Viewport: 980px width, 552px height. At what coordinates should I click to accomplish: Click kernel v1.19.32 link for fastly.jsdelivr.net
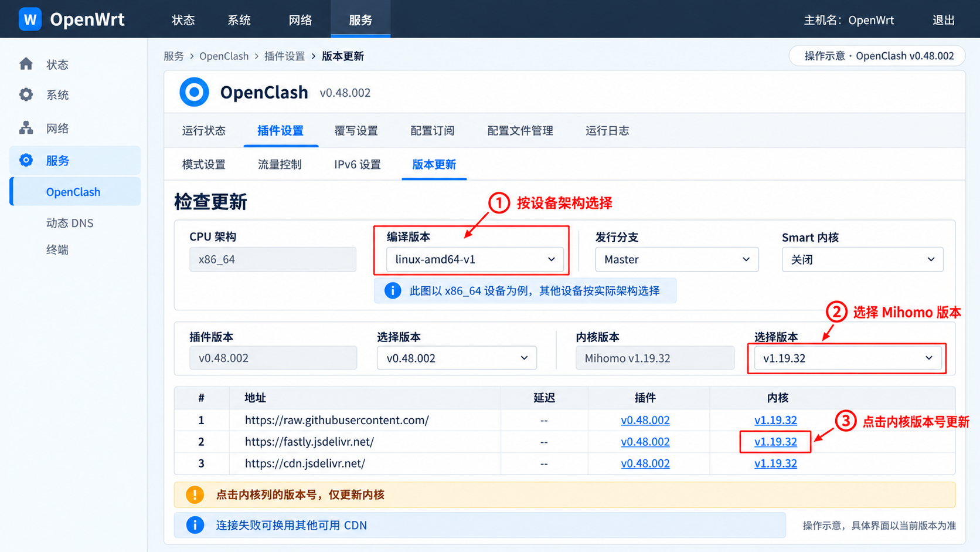tap(775, 442)
